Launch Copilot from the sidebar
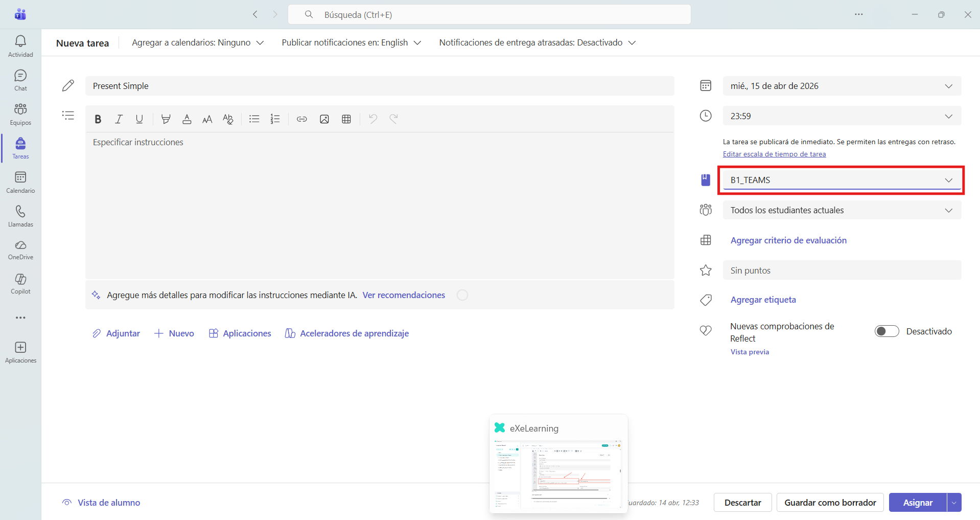The width and height of the screenshot is (980, 520). 20,284
